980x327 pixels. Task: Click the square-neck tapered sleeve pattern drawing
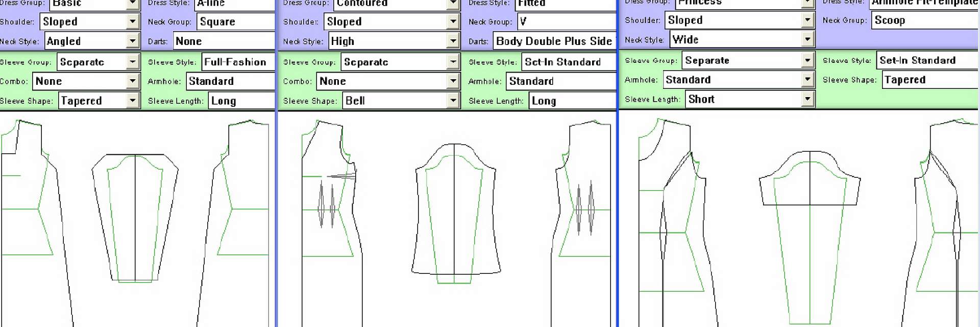[135, 217]
